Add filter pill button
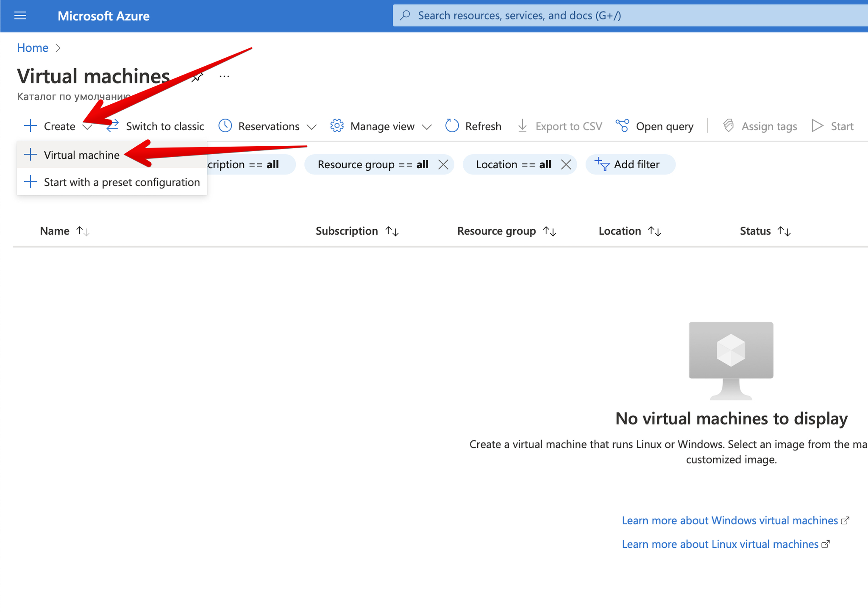Image resolution: width=868 pixels, height=614 pixels. point(630,164)
